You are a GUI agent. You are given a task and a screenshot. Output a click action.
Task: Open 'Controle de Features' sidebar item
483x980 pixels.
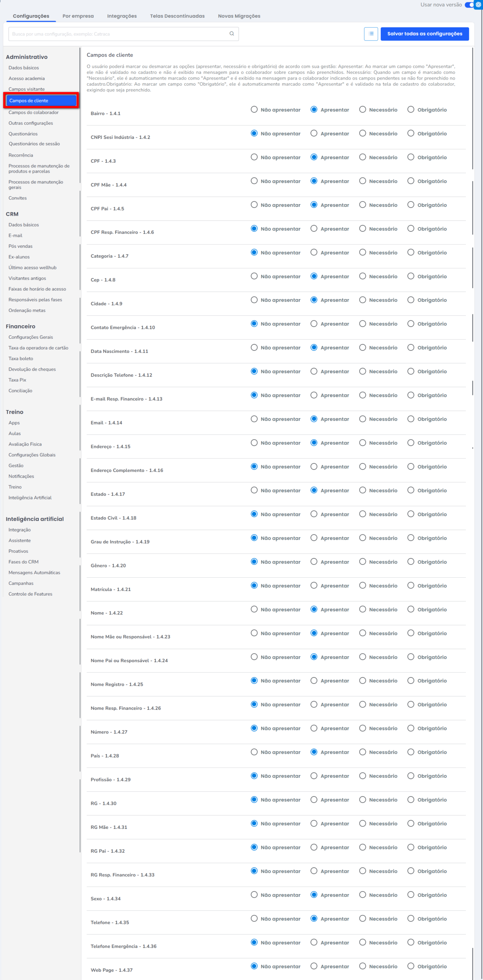point(30,594)
